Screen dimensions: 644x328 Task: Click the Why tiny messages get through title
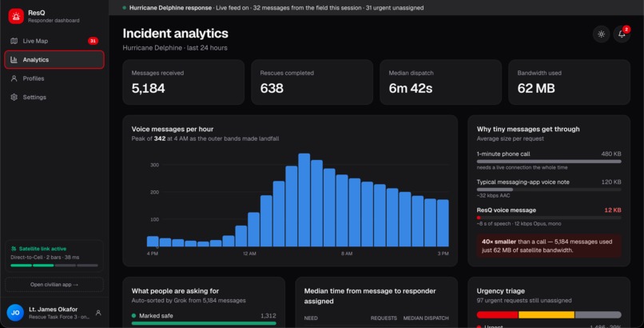point(528,129)
